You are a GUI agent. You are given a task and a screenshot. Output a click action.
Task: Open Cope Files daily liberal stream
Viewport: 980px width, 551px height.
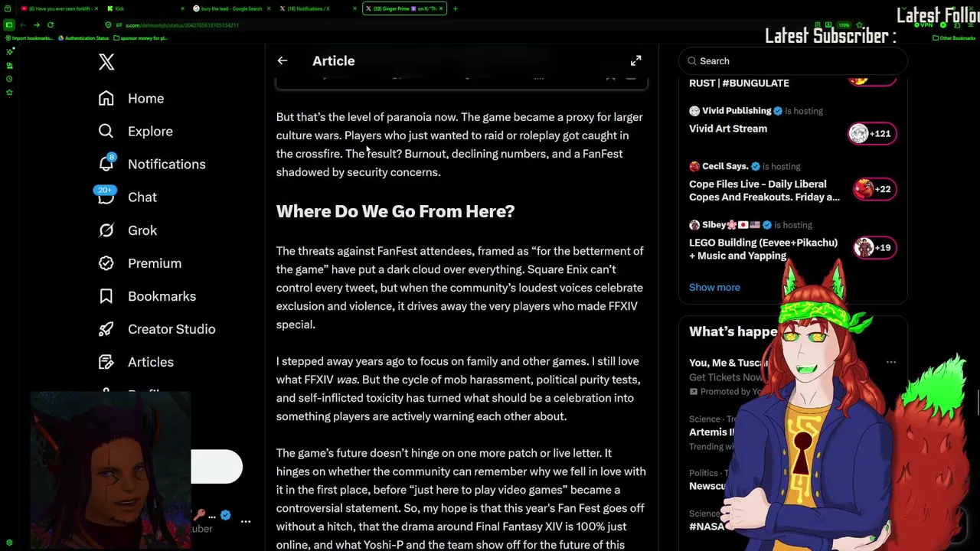point(764,191)
